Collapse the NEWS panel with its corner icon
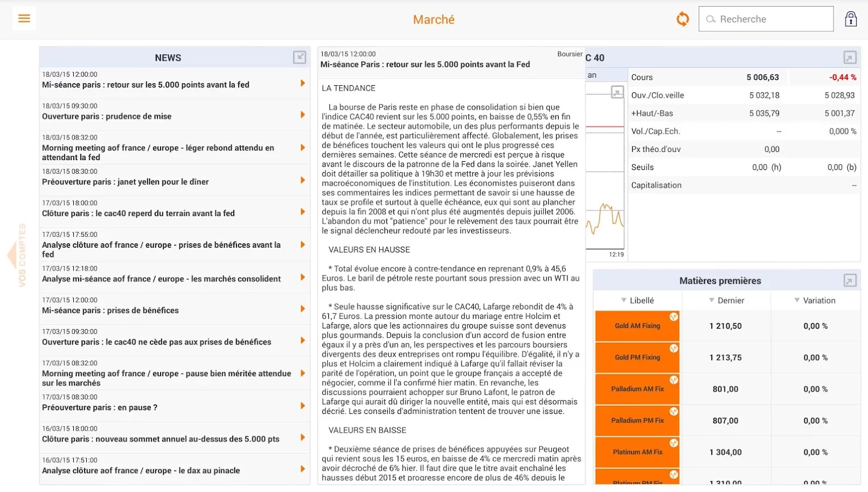The width and height of the screenshot is (868, 492). [299, 57]
